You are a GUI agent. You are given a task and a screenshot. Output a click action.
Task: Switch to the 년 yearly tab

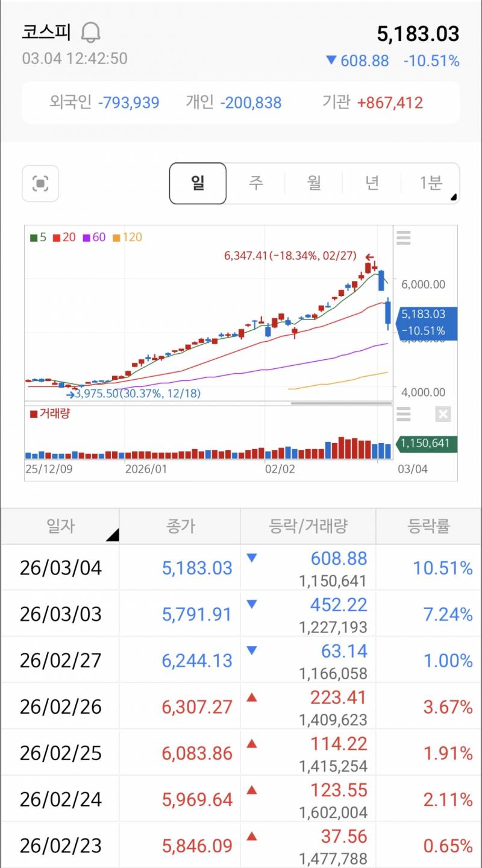coord(372,183)
